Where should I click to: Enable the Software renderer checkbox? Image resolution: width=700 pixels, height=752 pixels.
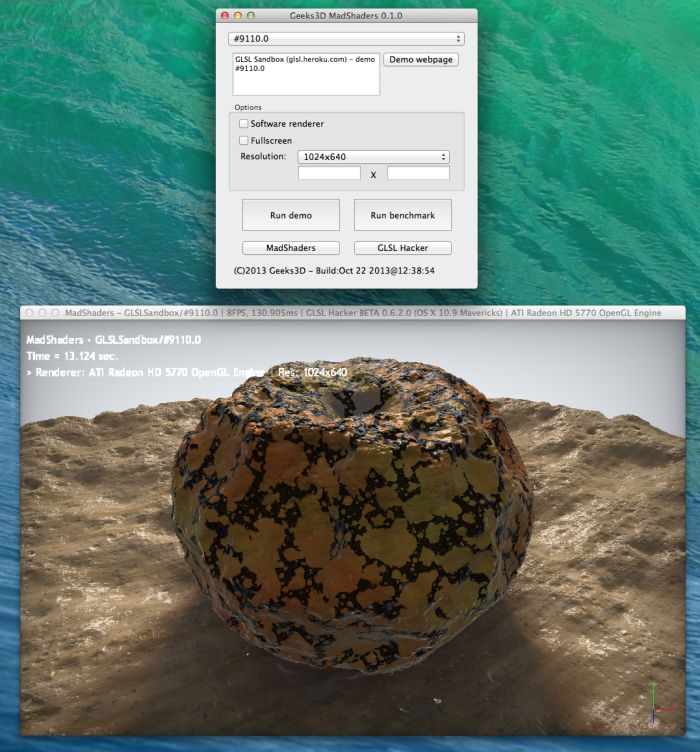click(244, 124)
